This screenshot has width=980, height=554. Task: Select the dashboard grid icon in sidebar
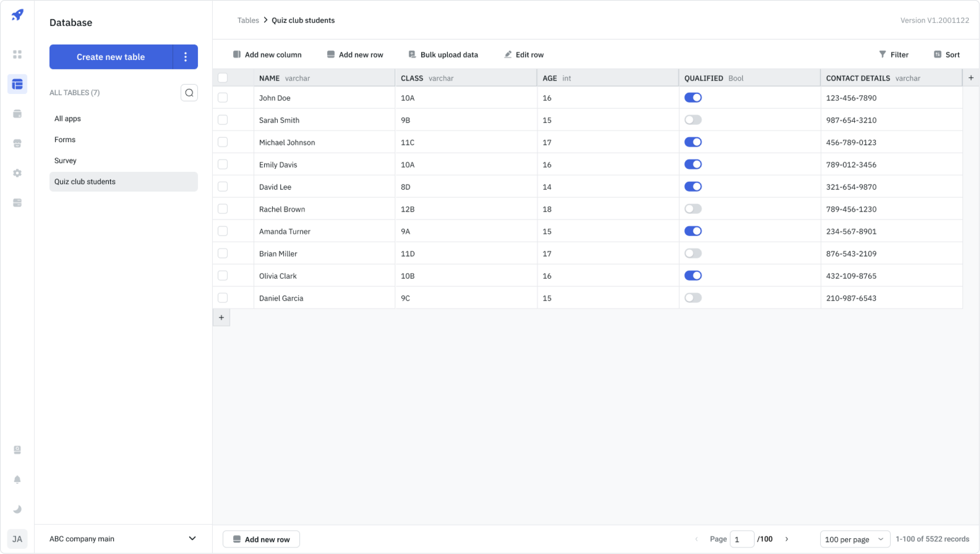tap(17, 54)
